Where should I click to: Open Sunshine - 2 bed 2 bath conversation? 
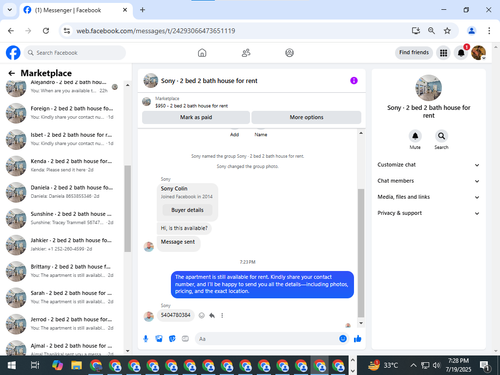tap(63, 218)
